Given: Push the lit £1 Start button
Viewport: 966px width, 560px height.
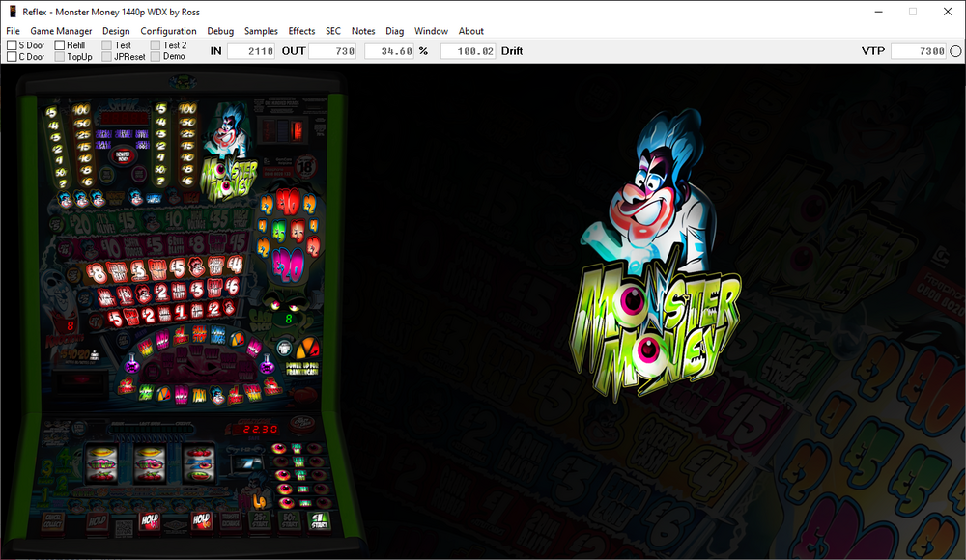Looking at the screenshot, I should [319, 520].
